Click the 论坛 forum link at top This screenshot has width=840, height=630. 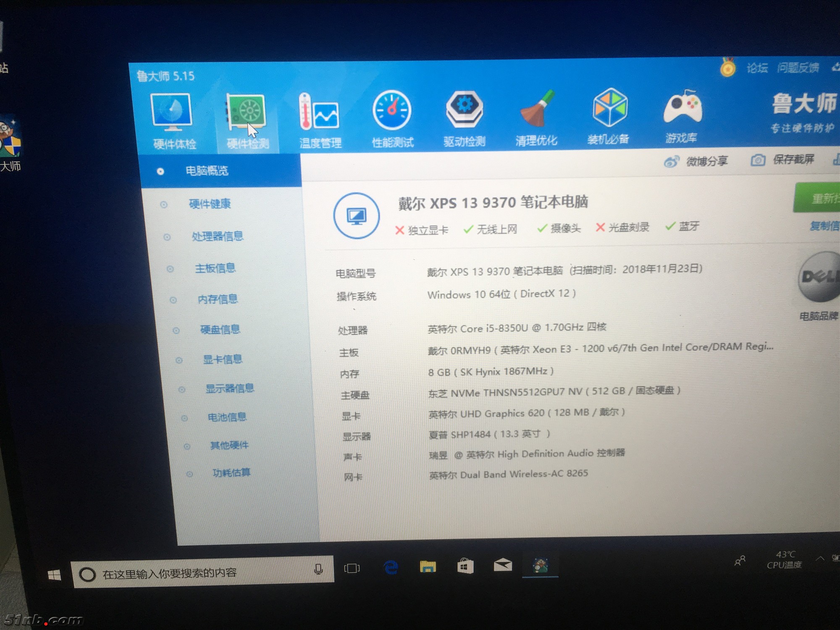(x=757, y=68)
